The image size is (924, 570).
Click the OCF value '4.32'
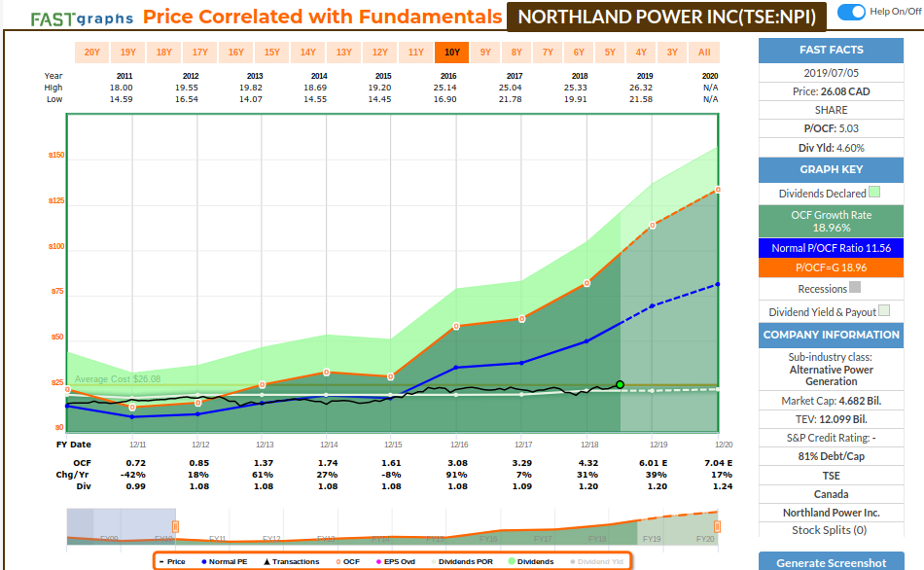click(x=588, y=463)
